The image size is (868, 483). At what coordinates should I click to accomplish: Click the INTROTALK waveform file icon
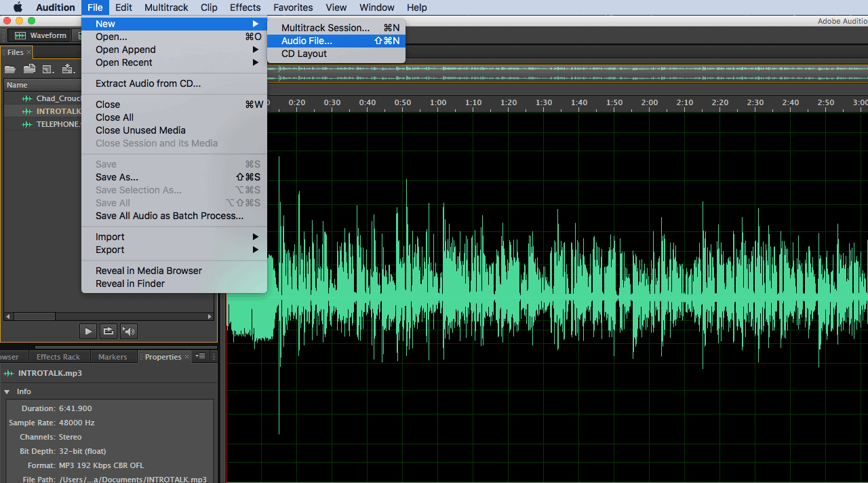click(x=27, y=111)
